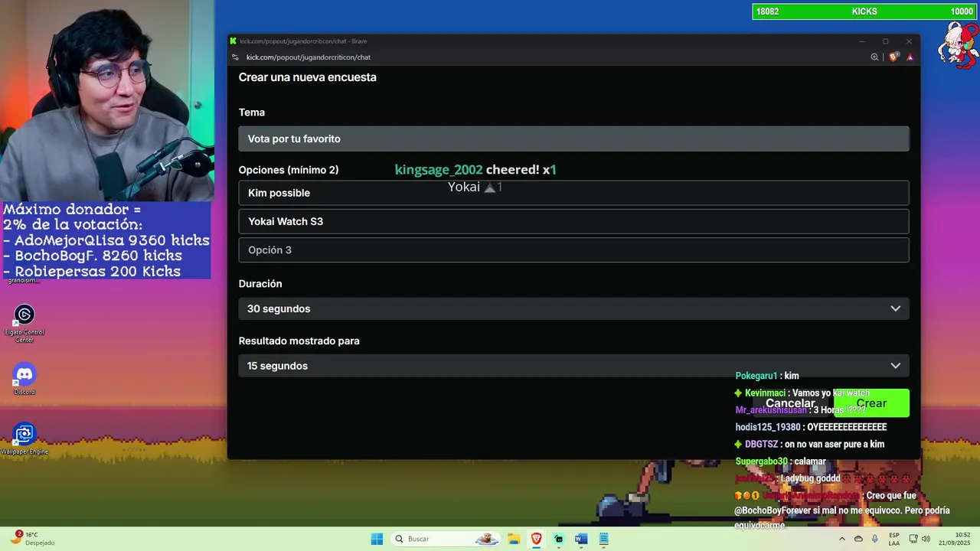Edit the 'Yokai Watch S3' option field
The width and height of the screenshot is (980, 551).
573,221
